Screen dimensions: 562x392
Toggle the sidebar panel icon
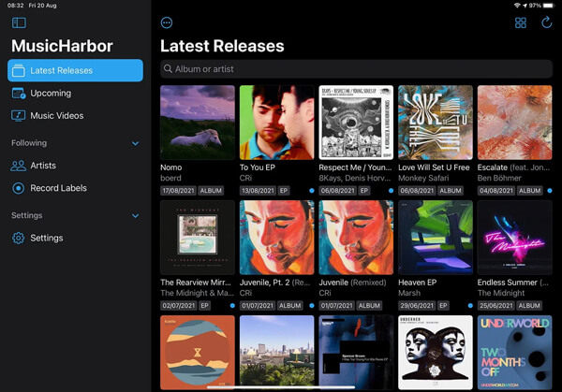(x=19, y=22)
